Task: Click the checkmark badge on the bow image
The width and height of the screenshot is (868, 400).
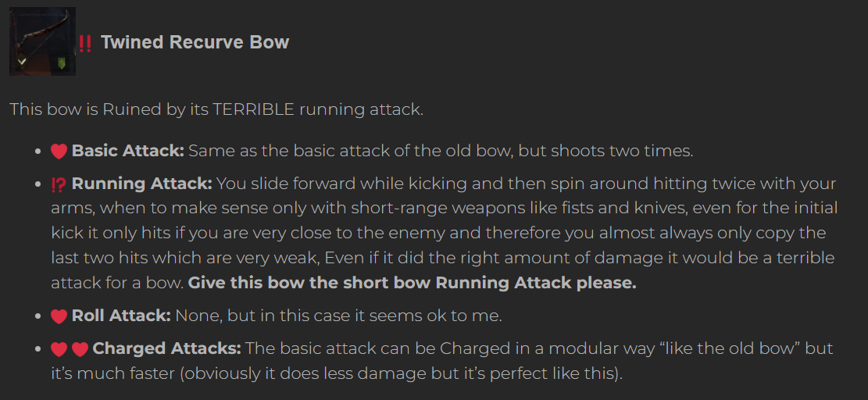Action: click(x=22, y=61)
